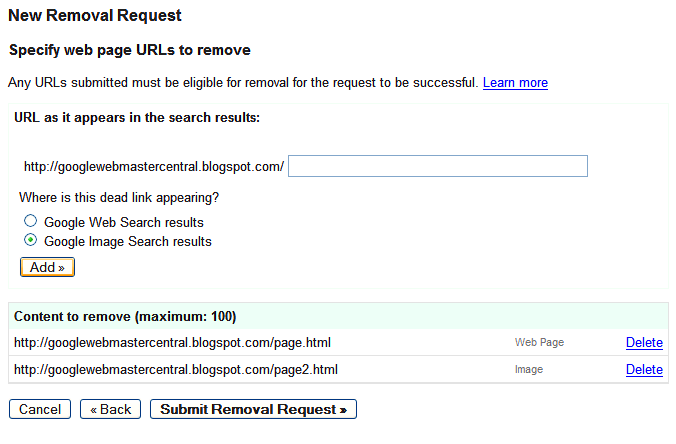The image size is (676, 444).
Task: Click the googlewebmastercentral.blogspot.com URL prefix text
Action: pos(154,166)
